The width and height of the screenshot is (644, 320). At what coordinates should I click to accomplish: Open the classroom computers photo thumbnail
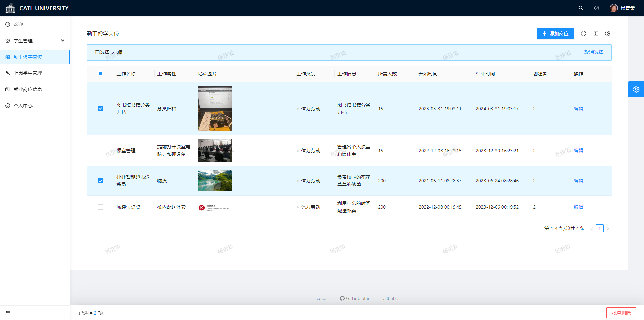click(215, 151)
